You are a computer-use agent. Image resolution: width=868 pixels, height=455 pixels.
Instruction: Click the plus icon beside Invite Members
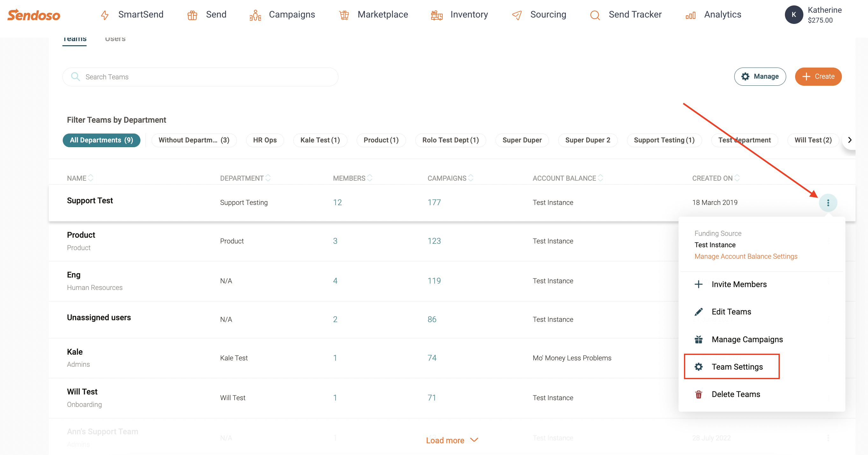(699, 284)
